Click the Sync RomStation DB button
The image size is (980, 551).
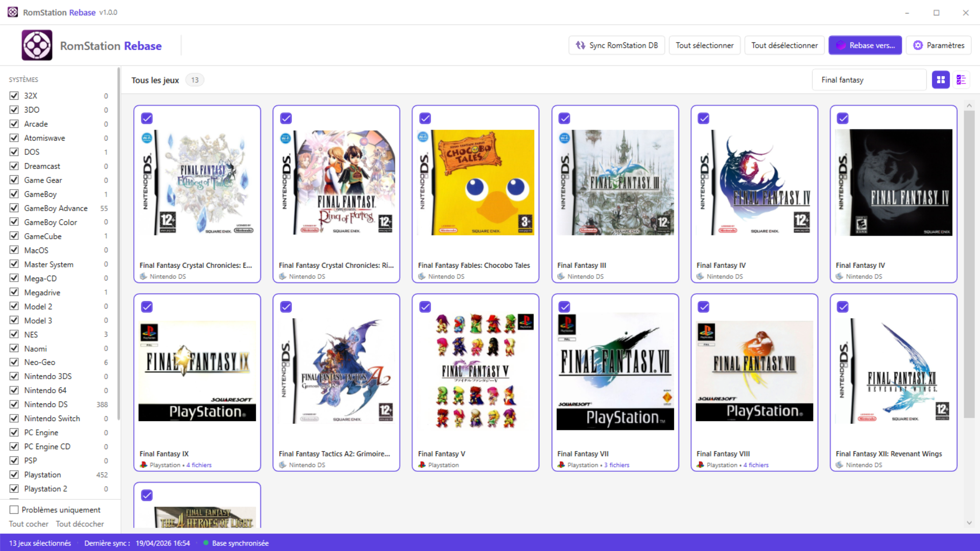[616, 45]
